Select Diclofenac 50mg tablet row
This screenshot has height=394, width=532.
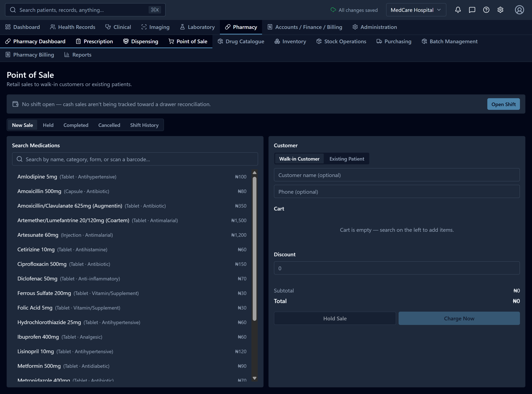pyautogui.click(x=132, y=278)
